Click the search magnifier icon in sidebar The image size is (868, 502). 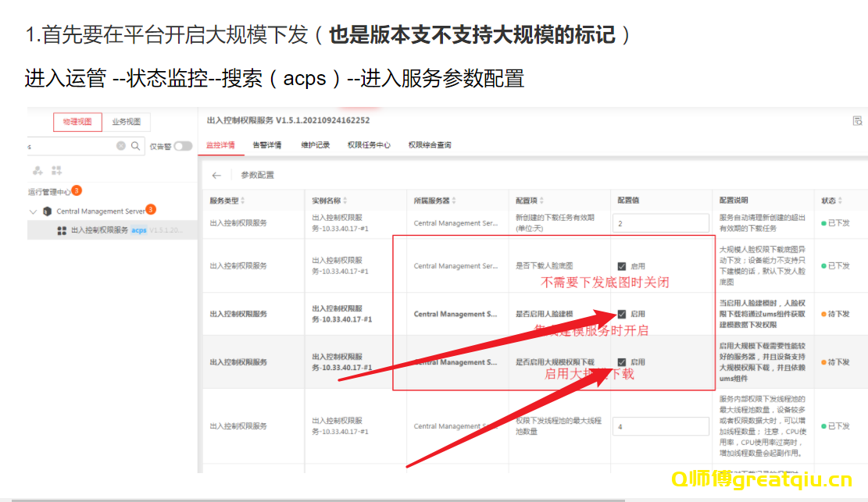[x=136, y=146]
